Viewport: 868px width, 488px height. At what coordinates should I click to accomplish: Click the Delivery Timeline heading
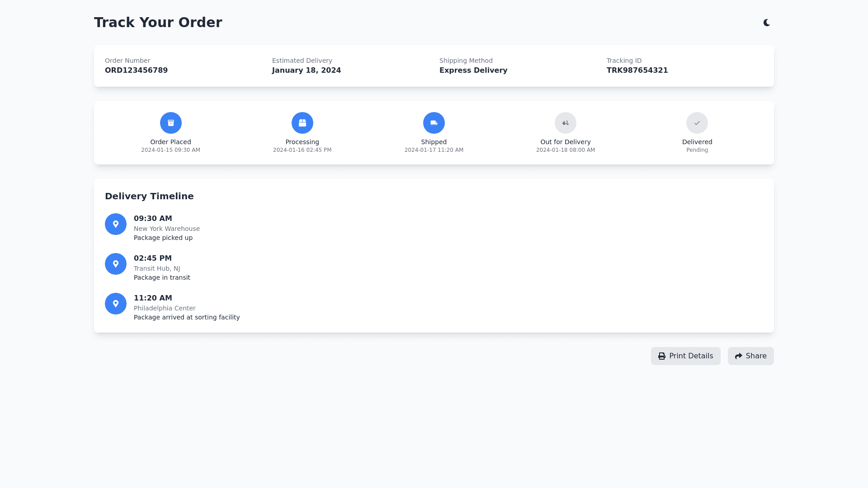(149, 196)
